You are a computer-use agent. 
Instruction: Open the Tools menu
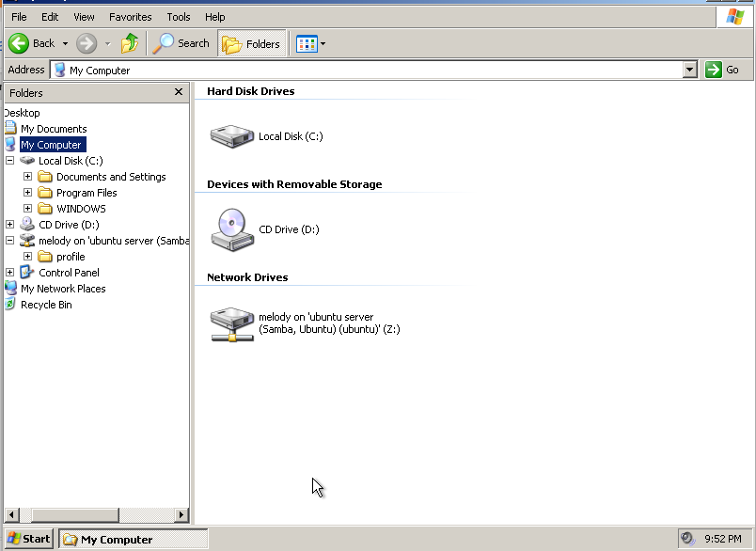click(x=179, y=17)
